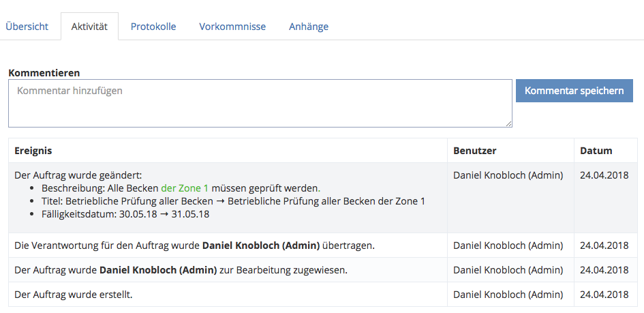This screenshot has width=644, height=313.
Task: Click the Benutzer column header
Action: [475, 151]
